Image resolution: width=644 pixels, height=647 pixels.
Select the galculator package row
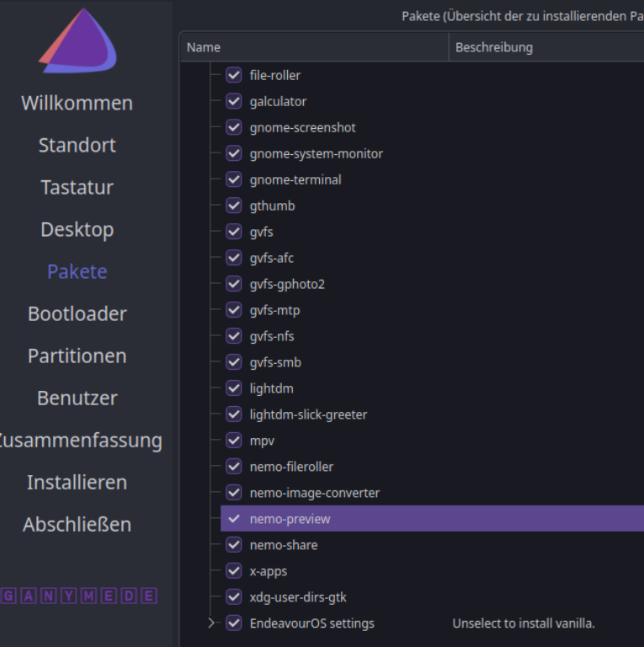278,101
